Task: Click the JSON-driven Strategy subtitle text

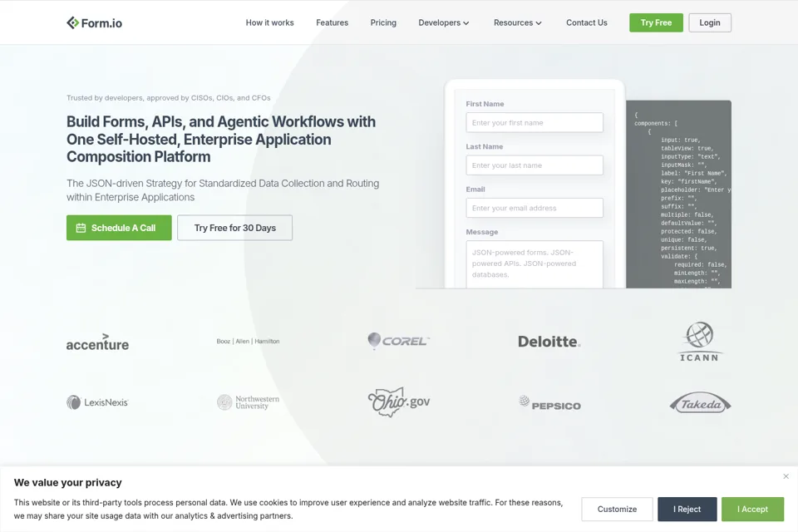Action: coord(223,190)
